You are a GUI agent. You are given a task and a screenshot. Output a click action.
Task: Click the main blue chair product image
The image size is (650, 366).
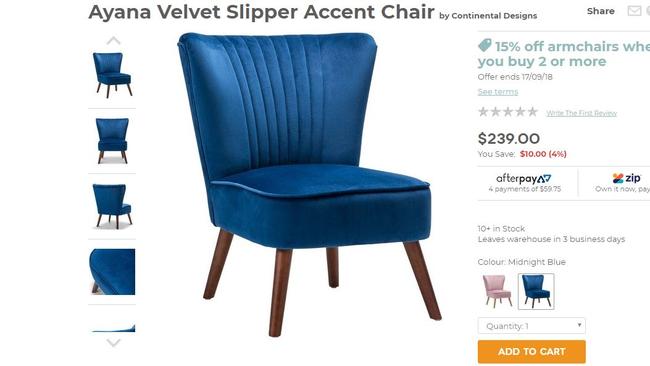309,184
